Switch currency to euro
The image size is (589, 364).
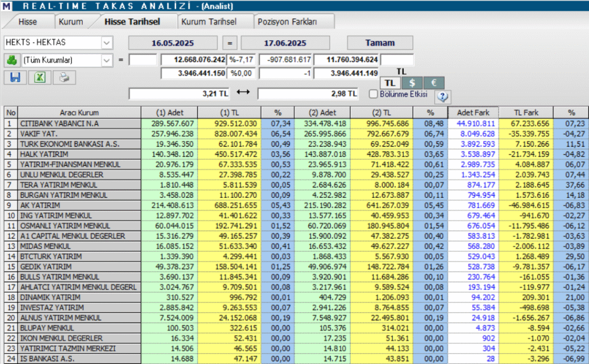[434, 83]
